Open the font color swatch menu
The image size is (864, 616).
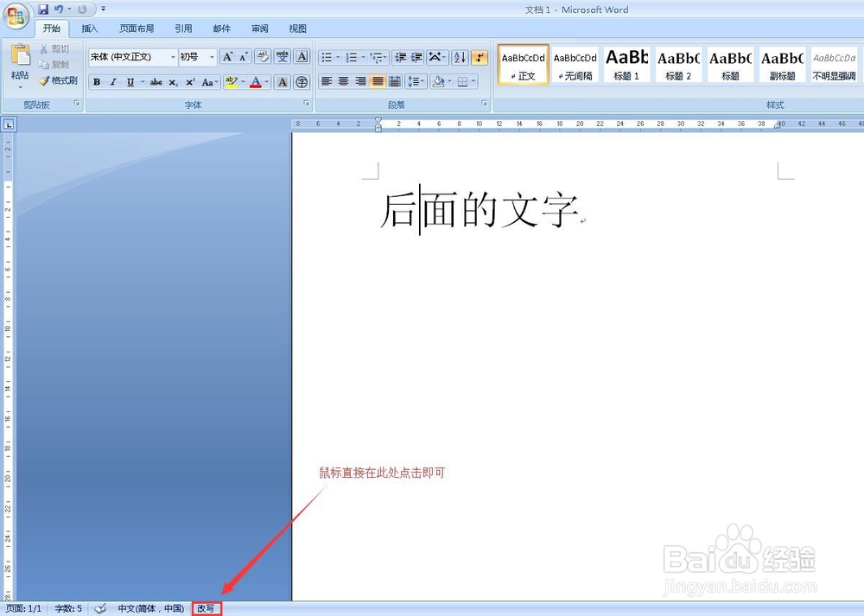[264, 80]
